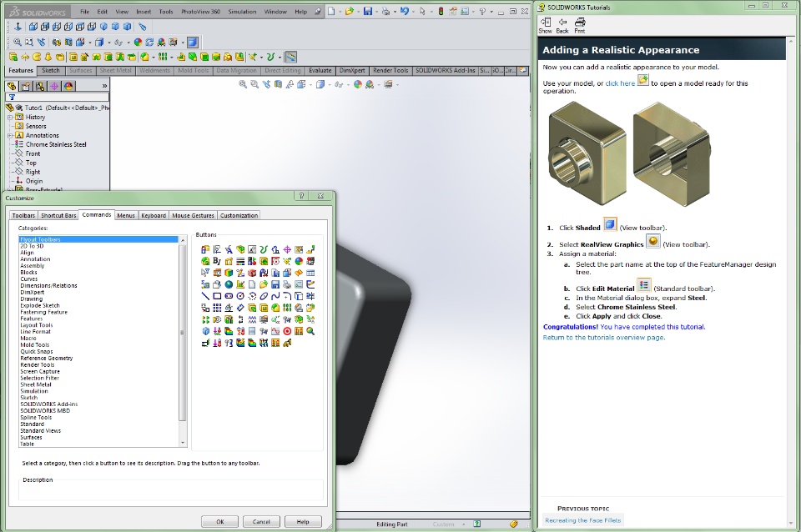Open the ConfigurationManager tab icon
Viewport: 801px width, 532px height.
(x=40, y=86)
